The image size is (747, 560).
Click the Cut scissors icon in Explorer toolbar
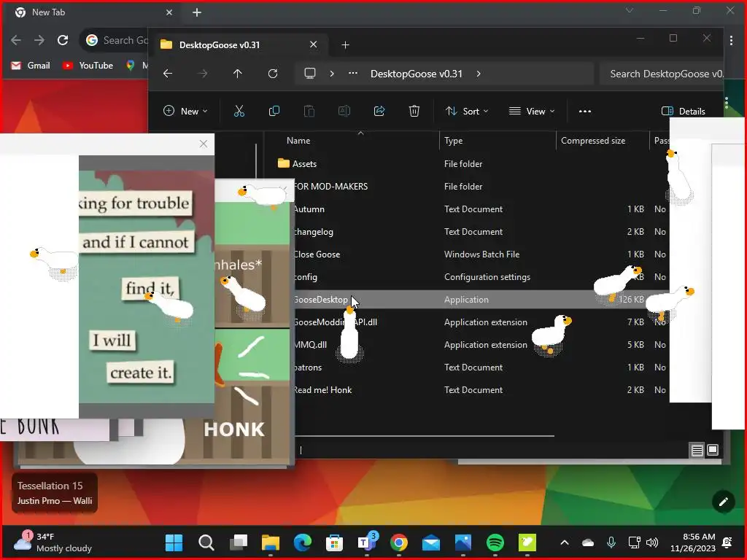(239, 111)
